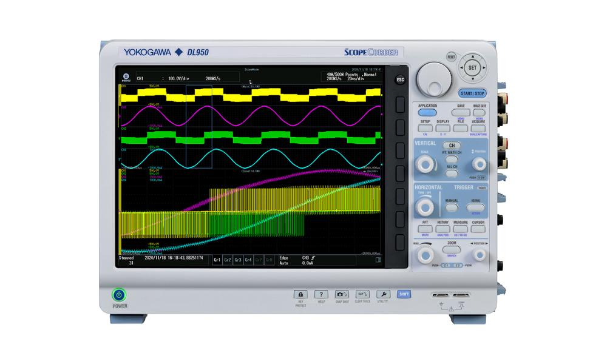
Task: Click the zoom MAG knob
Action: click(425, 255)
